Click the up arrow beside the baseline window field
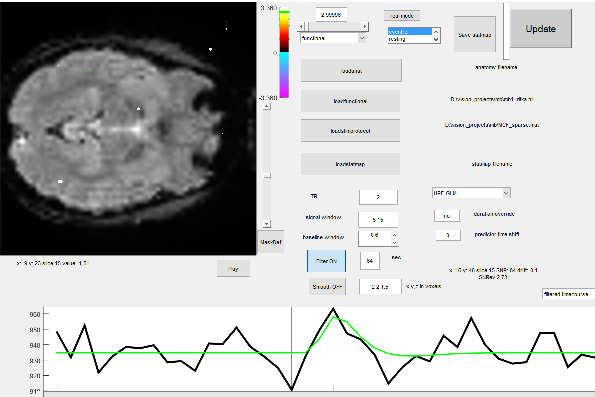Screen dimensions: 595x397 (x=395, y=235)
